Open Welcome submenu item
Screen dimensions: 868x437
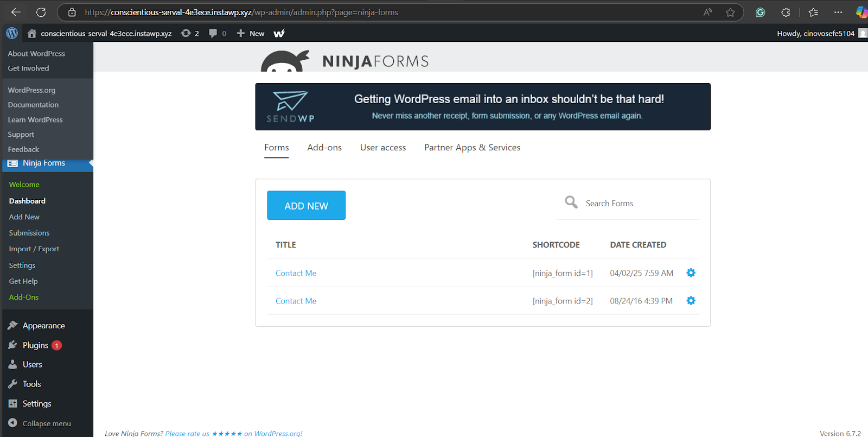coord(24,185)
